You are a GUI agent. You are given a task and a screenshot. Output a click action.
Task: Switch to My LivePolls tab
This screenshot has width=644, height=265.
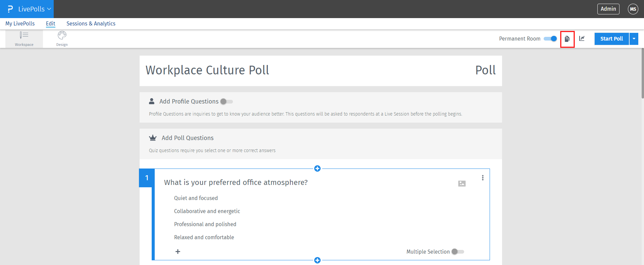20,23
